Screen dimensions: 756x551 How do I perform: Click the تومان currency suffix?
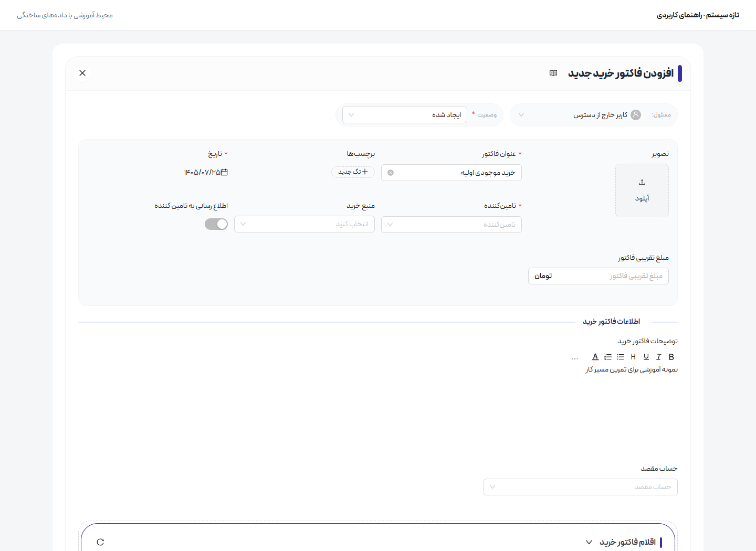[543, 276]
